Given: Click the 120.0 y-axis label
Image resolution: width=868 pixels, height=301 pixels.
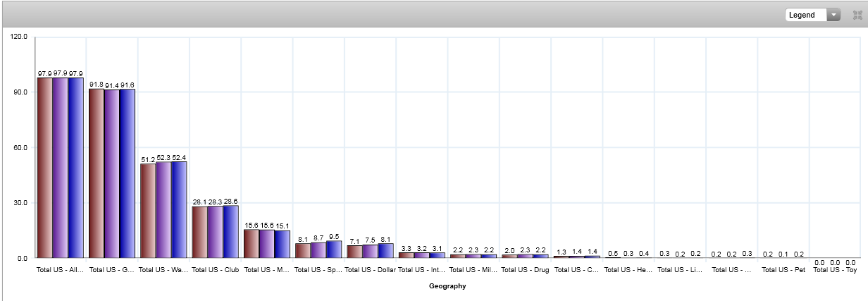Looking at the screenshot, I should click(19, 37).
